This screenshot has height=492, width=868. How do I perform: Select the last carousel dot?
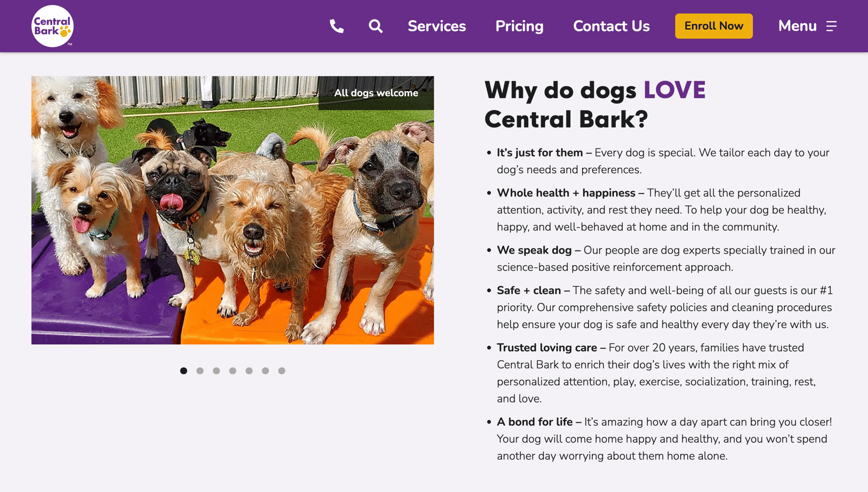click(x=282, y=370)
